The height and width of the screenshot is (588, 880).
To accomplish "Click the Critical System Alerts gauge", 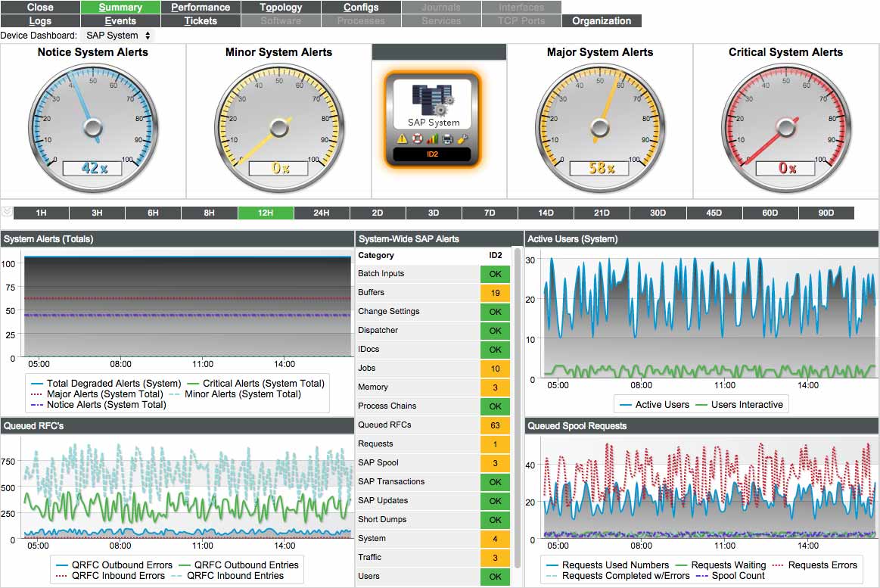I will tap(785, 128).
